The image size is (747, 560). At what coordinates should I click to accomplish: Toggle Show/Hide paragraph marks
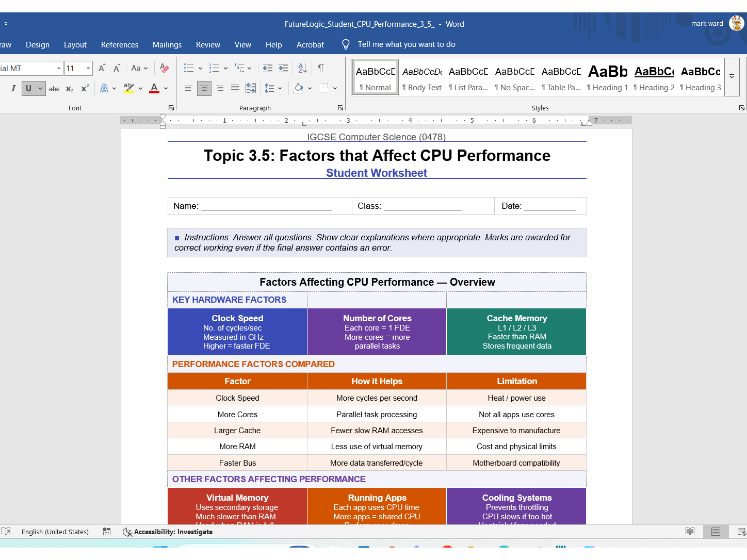point(321,68)
